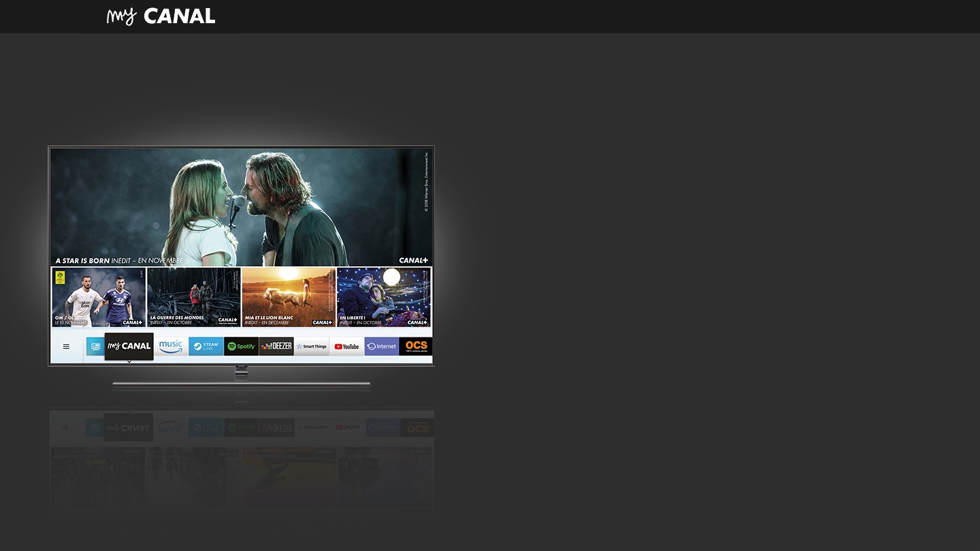Open the A Star Is Born banner
The width and height of the screenshot is (980, 551).
(241, 207)
